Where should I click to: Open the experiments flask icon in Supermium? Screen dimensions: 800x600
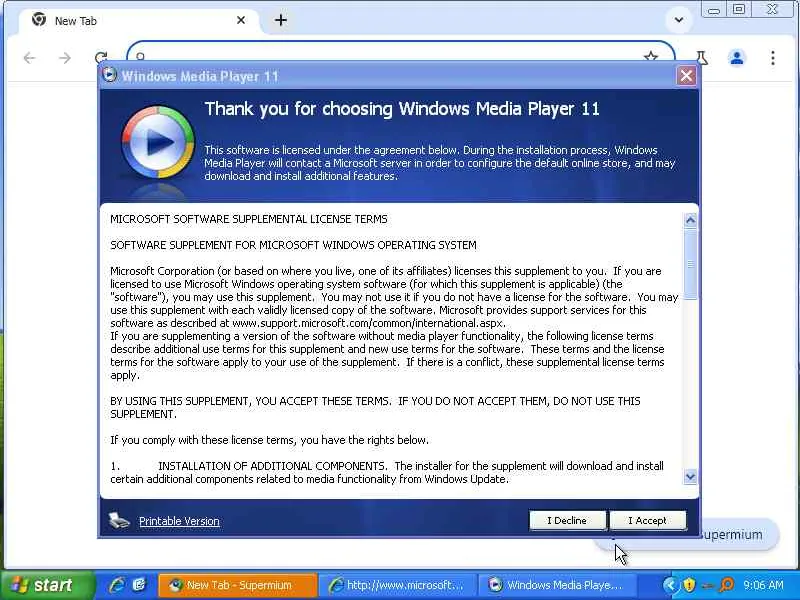point(702,58)
